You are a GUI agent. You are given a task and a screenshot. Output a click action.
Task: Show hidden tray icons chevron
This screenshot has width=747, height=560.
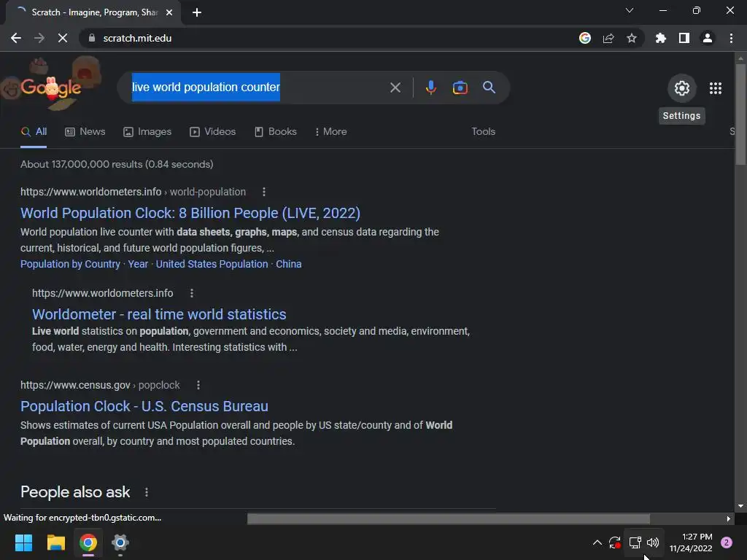[x=597, y=542]
